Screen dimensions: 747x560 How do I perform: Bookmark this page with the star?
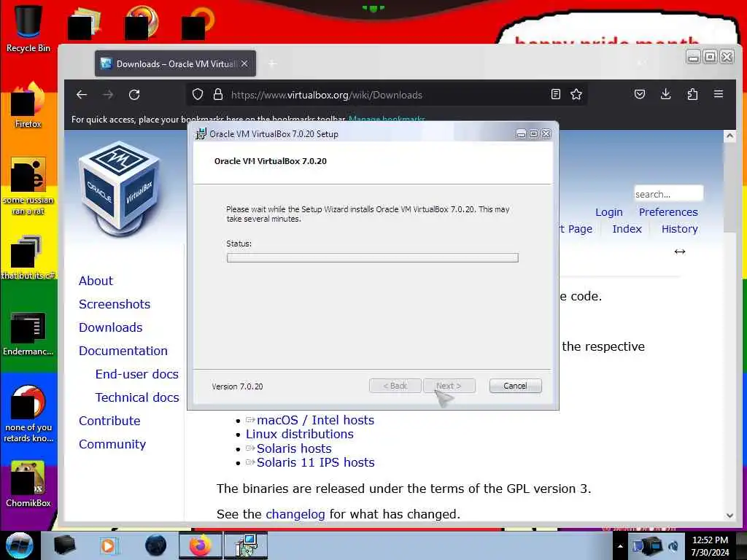point(576,94)
